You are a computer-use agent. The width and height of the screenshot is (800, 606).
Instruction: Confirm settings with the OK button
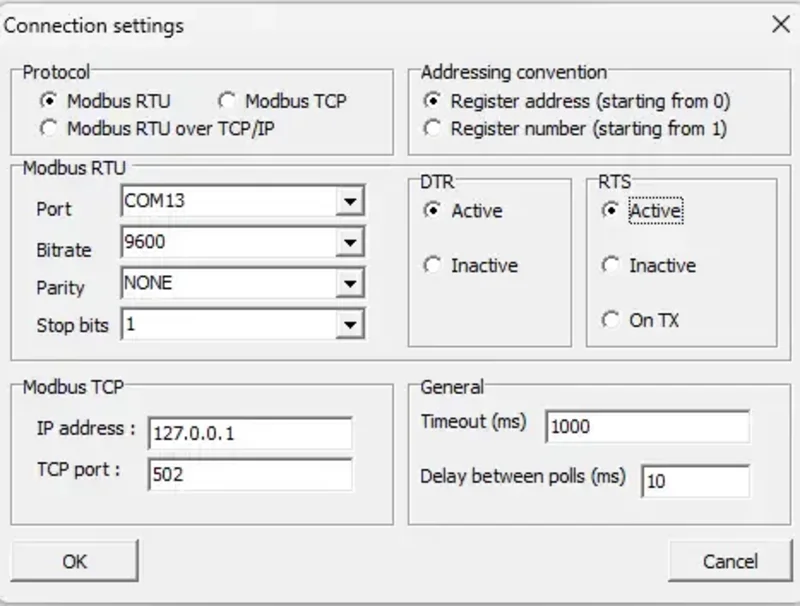pos(74,562)
